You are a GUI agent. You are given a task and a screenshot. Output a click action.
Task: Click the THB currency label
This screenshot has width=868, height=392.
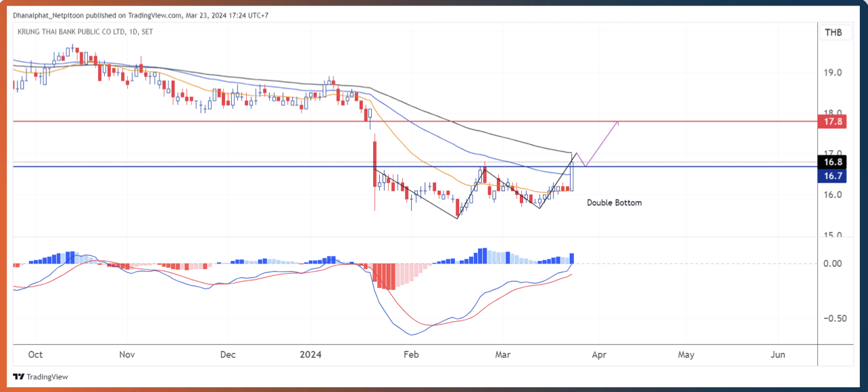click(833, 32)
